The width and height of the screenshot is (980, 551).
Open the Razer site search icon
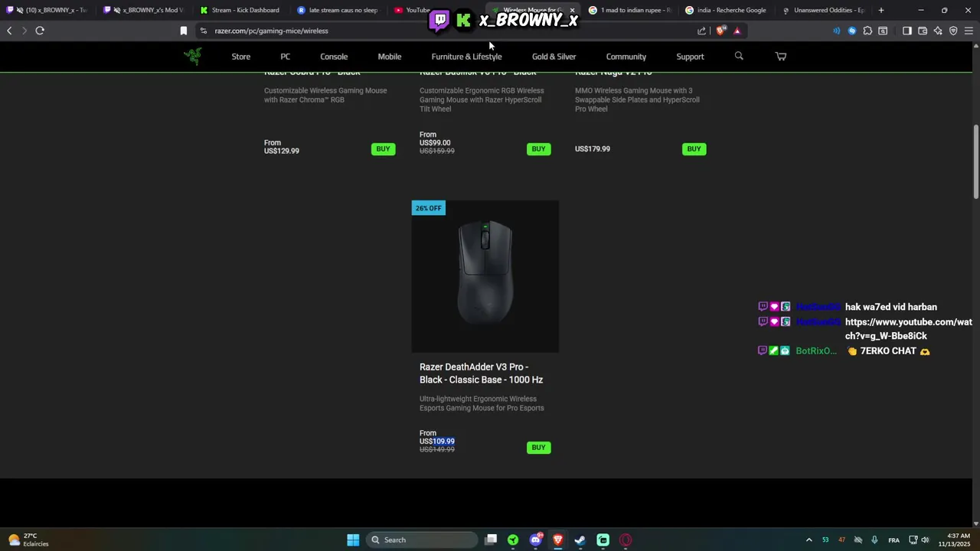pos(739,56)
